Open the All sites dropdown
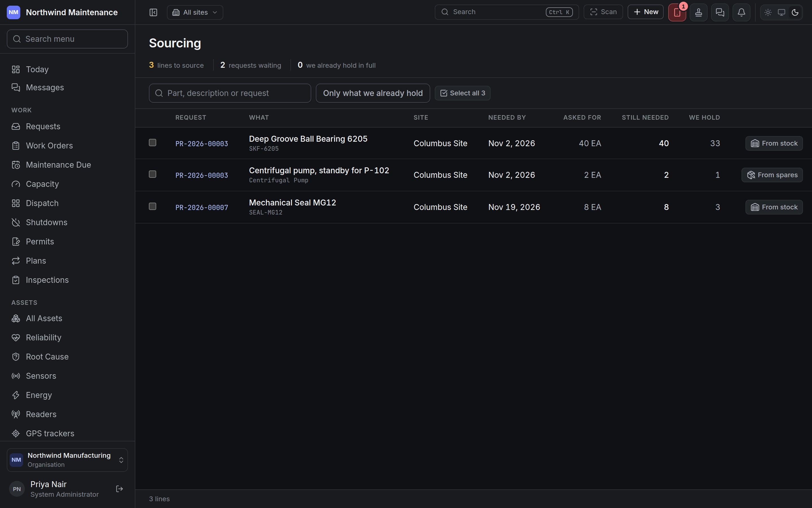This screenshot has width=812, height=508. coord(195,12)
